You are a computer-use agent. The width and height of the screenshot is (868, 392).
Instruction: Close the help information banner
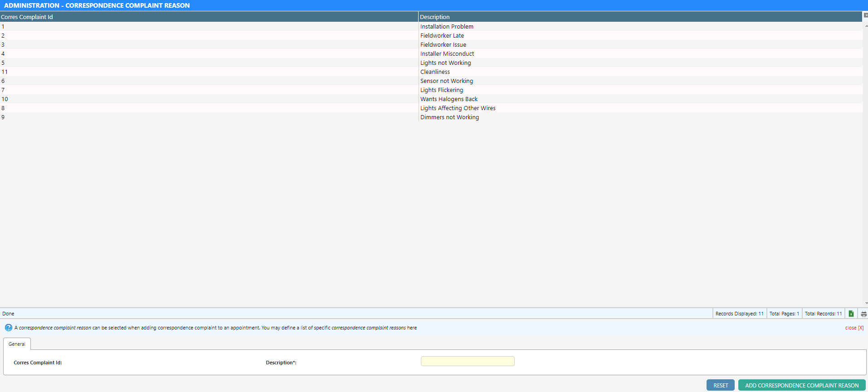pyautogui.click(x=854, y=328)
